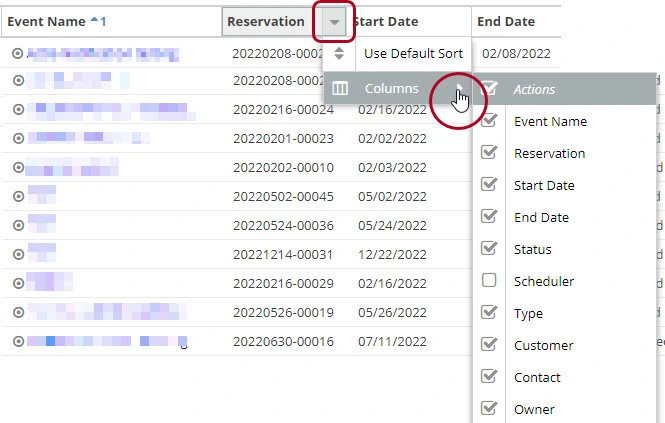
Task: Uncheck the Event Name column checkbox
Action: pos(489,120)
